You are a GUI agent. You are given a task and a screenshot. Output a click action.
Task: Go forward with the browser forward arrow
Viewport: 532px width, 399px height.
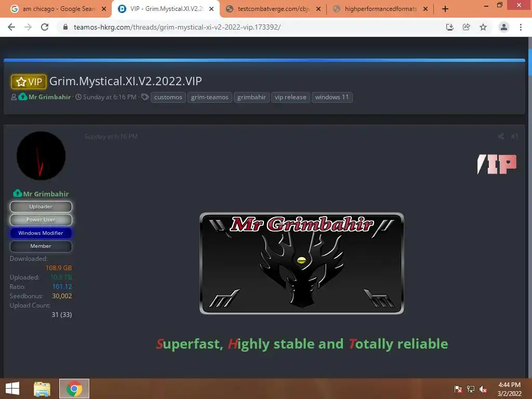click(x=28, y=27)
